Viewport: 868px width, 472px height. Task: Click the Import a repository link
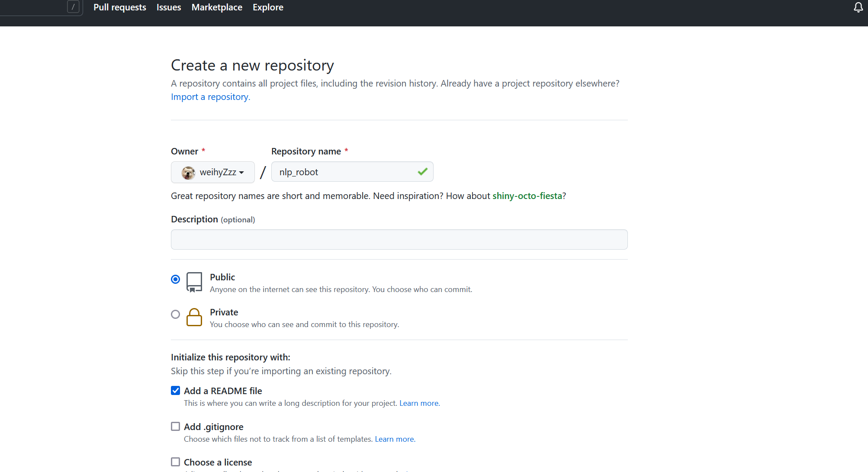(210, 97)
